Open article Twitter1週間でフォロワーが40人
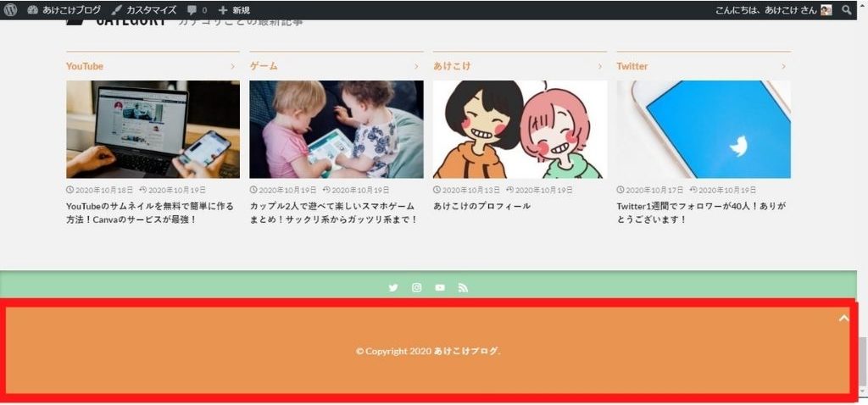Screen dimensions: 868x405 pos(701,213)
